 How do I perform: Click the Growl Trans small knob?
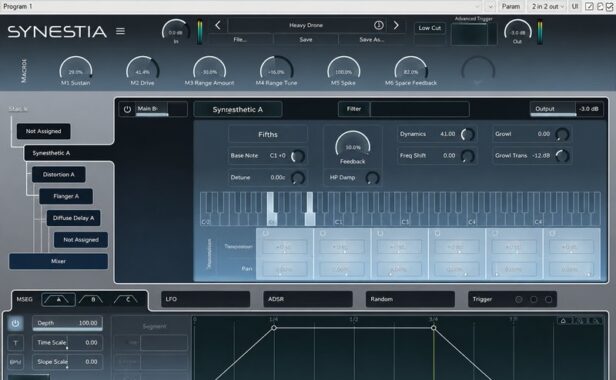coord(562,156)
